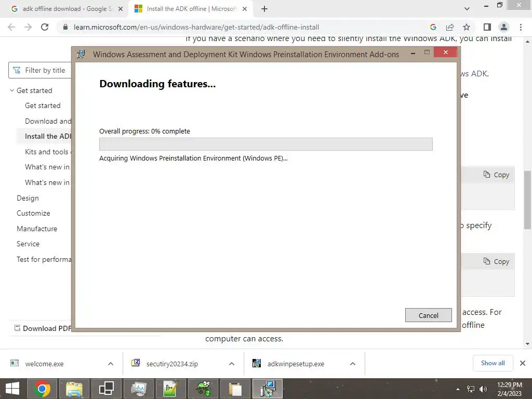Open the taskbar clock and date
Screen dimensions: 532x399
tap(509, 389)
